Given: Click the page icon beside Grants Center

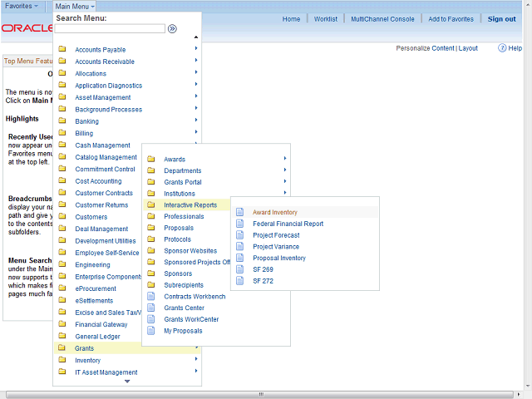Looking at the screenshot, I should [x=151, y=308].
